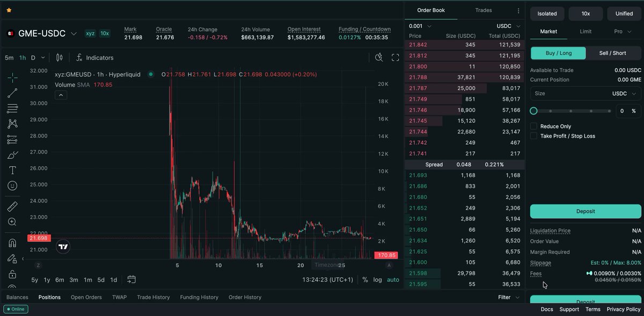Toggle lock all drawing tools
Image resolution: width=644 pixels, height=316 pixels.
[12, 274]
